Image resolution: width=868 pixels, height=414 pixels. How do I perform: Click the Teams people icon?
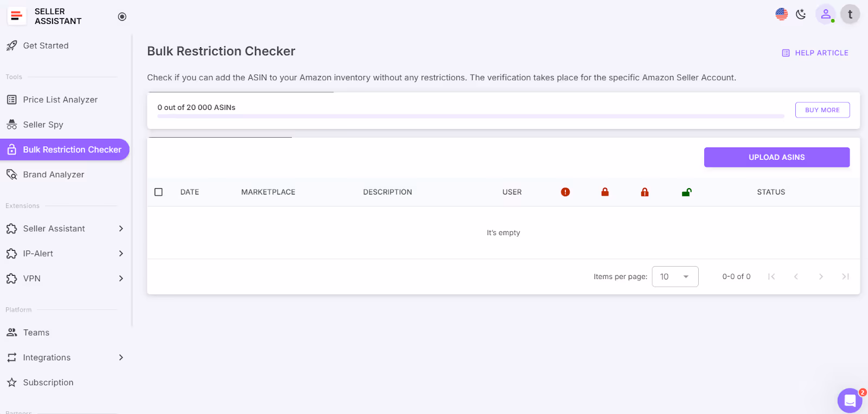[12, 333]
